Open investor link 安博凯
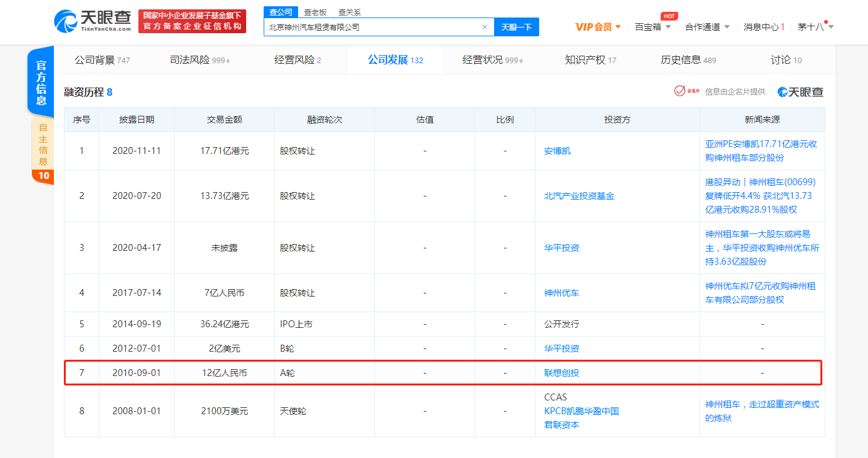The width and height of the screenshot is (868, 458). [557, 151]
